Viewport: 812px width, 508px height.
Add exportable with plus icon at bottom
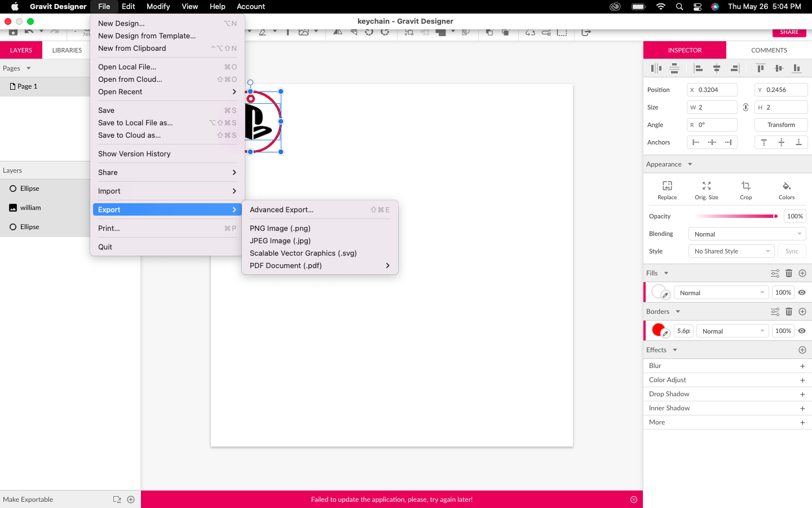point(131,500)
